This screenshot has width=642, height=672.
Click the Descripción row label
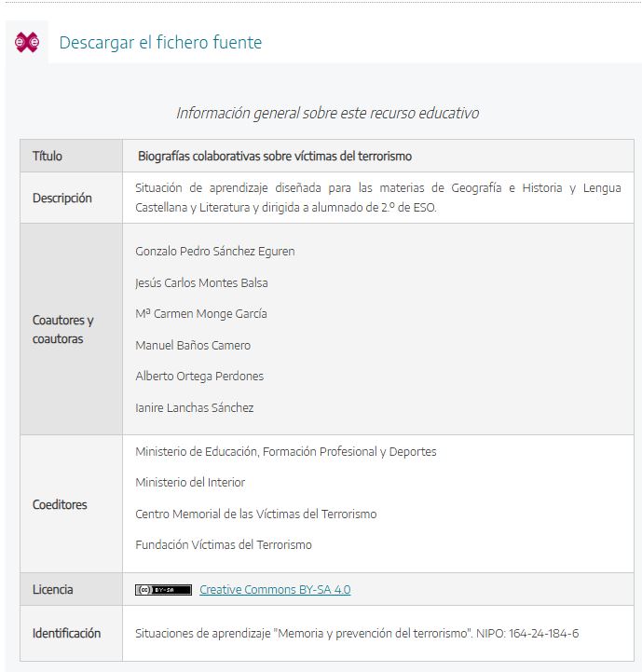62,198
